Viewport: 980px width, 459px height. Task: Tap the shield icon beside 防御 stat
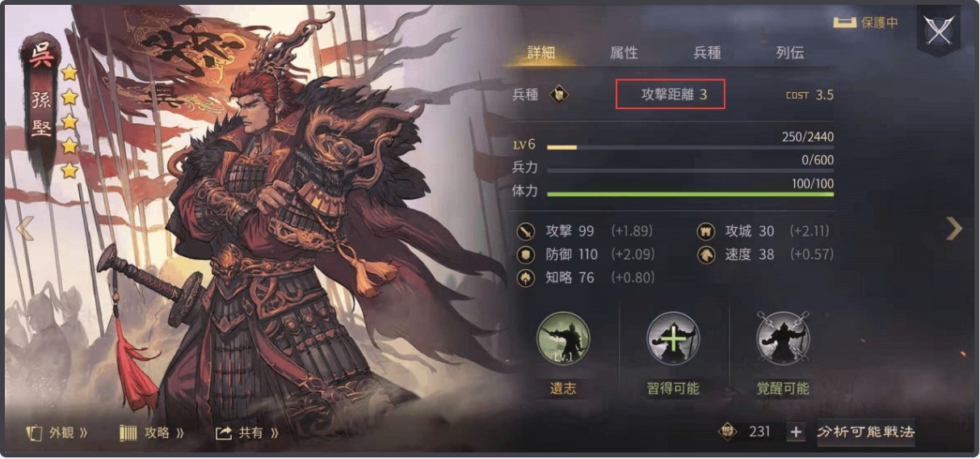click(x=526, y=255)
